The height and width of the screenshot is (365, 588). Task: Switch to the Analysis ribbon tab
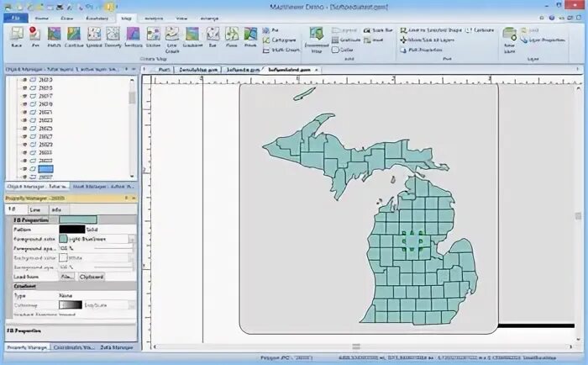[154, 18]
